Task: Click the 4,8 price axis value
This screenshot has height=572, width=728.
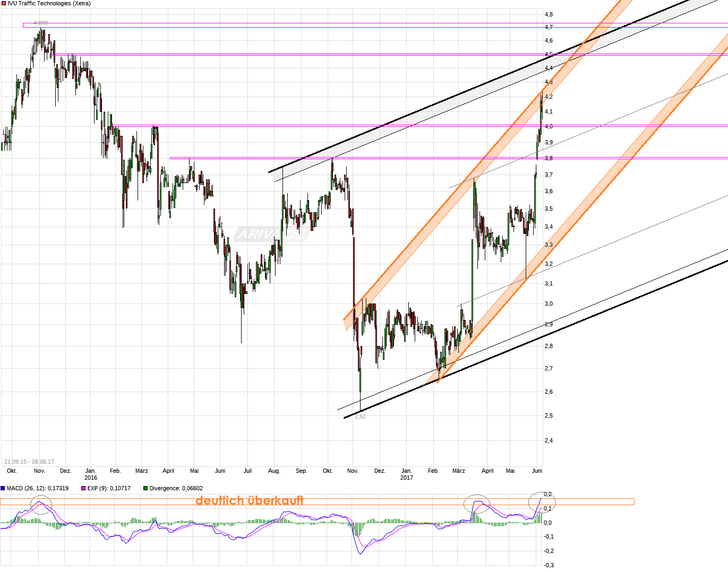Action: click(x=549, y=14)
